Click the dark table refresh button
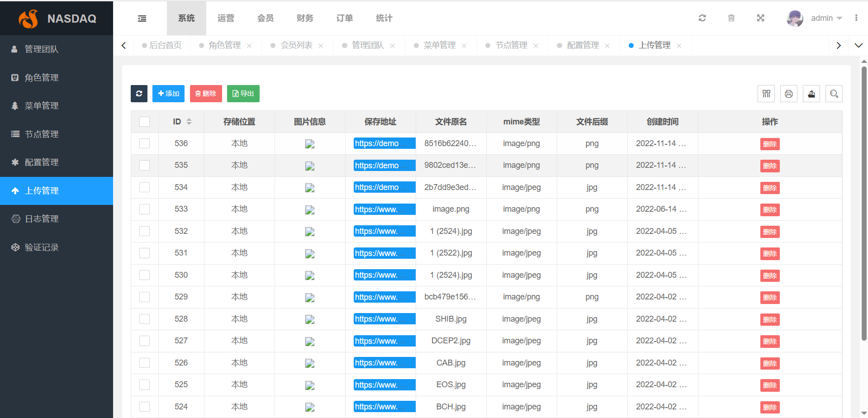 click(139, 94)
